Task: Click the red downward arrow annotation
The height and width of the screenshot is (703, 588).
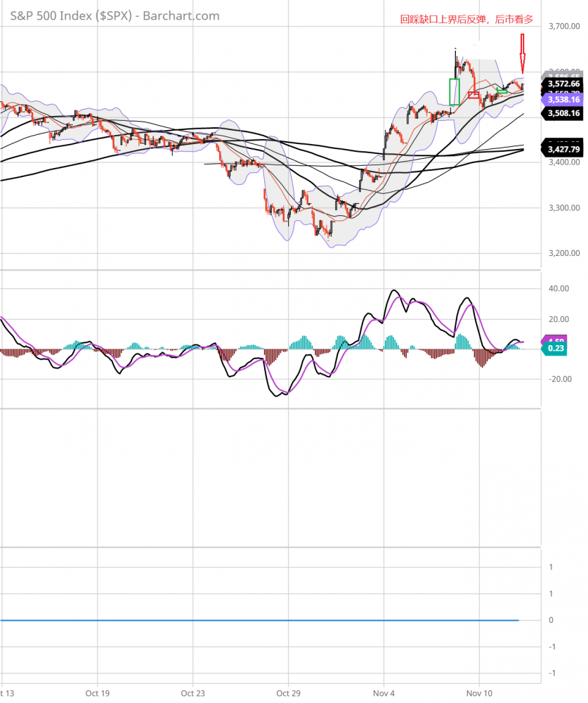Action: click(522, 55)
